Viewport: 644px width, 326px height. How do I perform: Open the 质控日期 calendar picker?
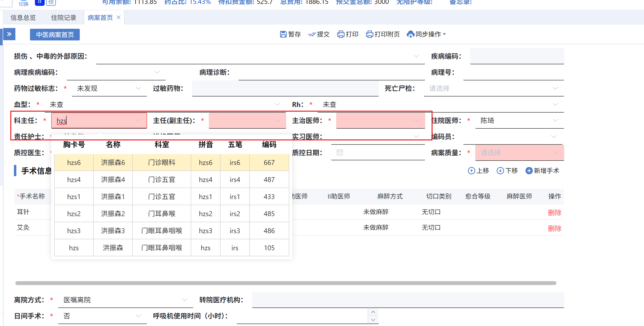tap(340, 153)
